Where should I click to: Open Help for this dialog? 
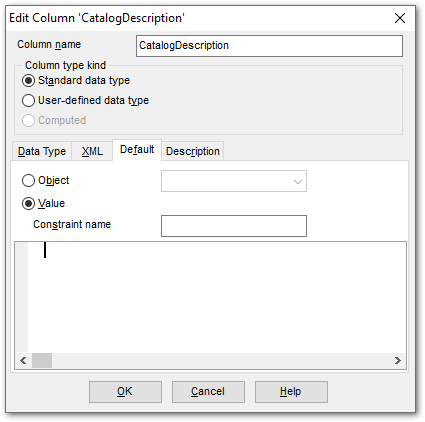(x=291, y=392)
